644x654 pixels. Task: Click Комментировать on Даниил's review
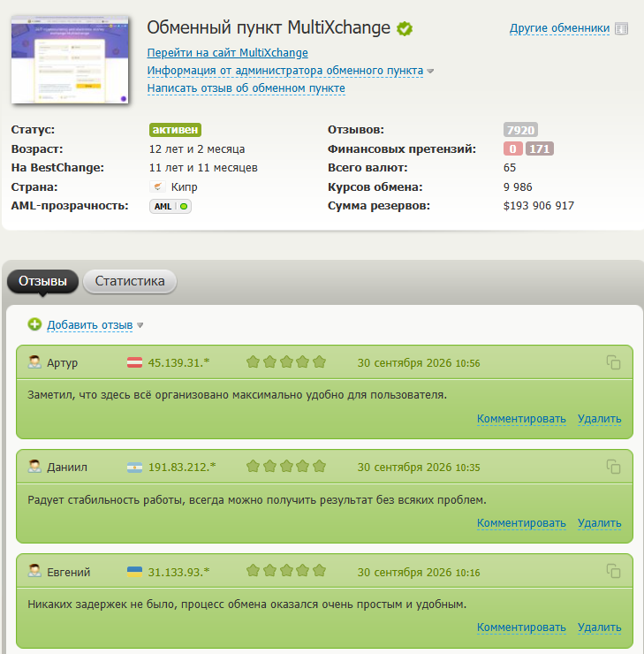[x=521, y=522]
